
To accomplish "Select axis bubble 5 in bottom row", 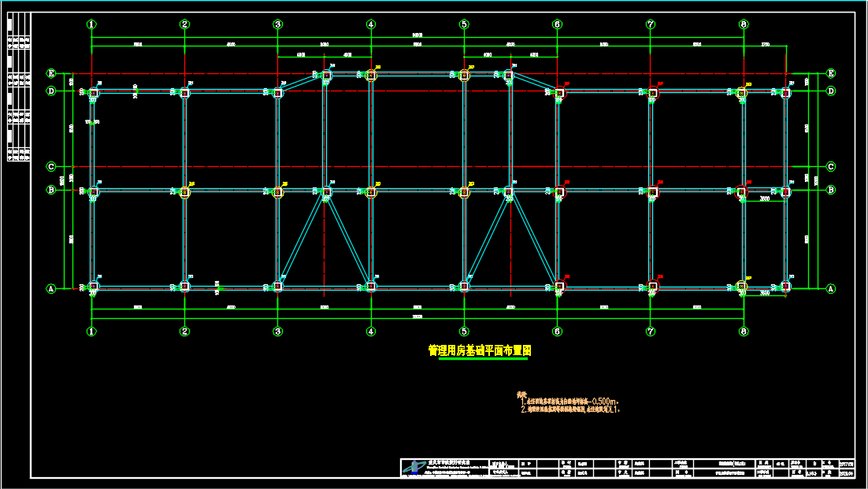I will pyautogui.click(x=464, y=332).
